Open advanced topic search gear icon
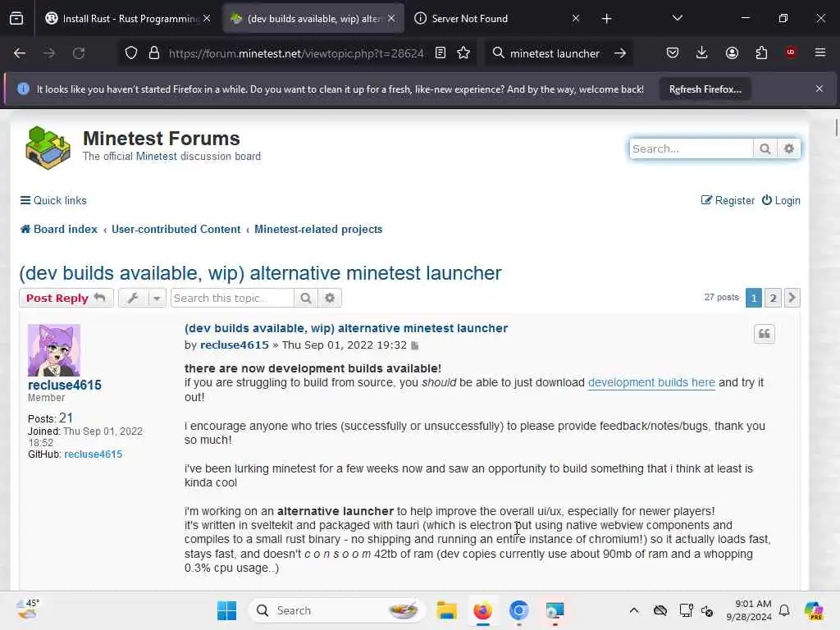Viewport: 840px width, 630px height. [330, 298]
